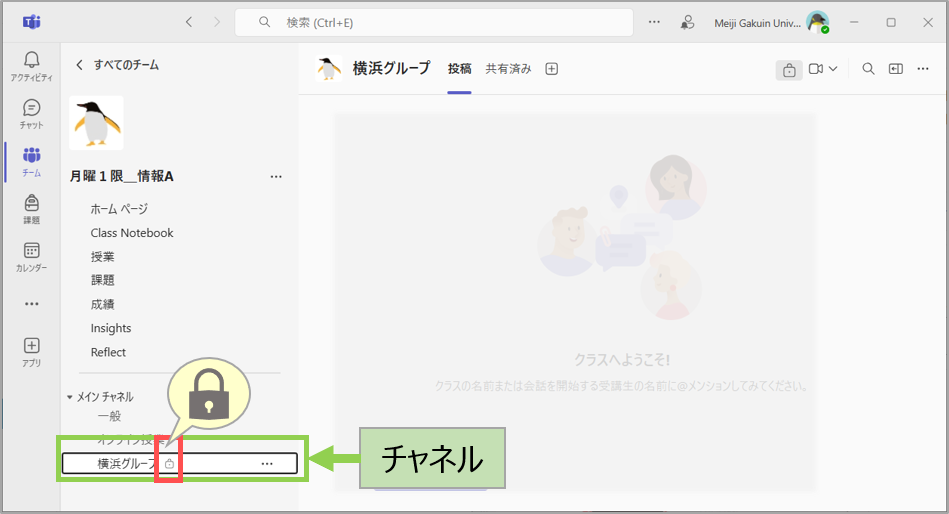Screen dimensions: 949x514
Task: Click the search box (検索)
Action: point(434,22)
